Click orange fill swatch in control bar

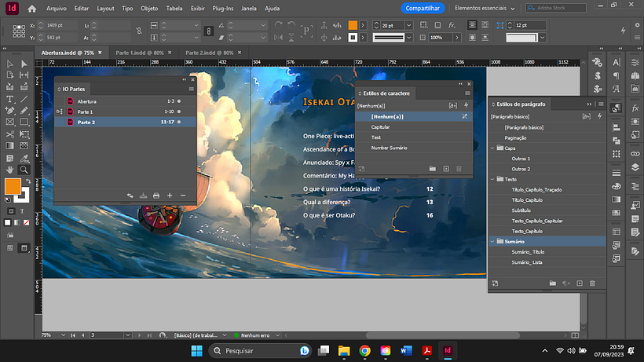click(353, 25)
